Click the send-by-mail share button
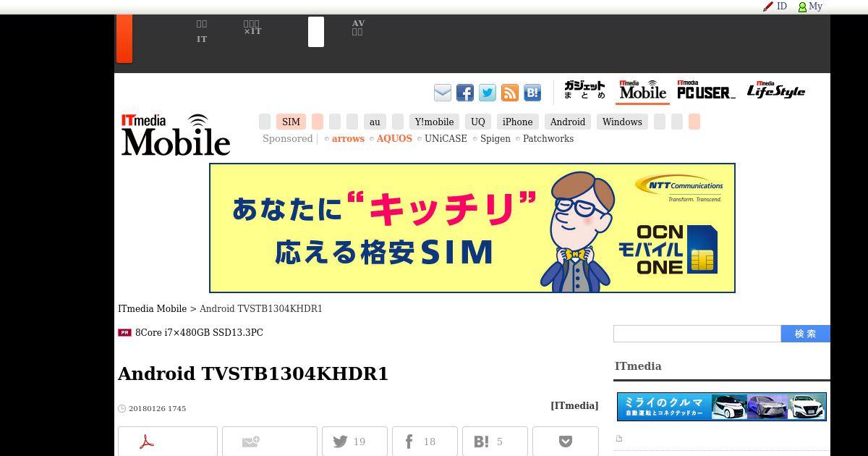 [x=270, y=442]
